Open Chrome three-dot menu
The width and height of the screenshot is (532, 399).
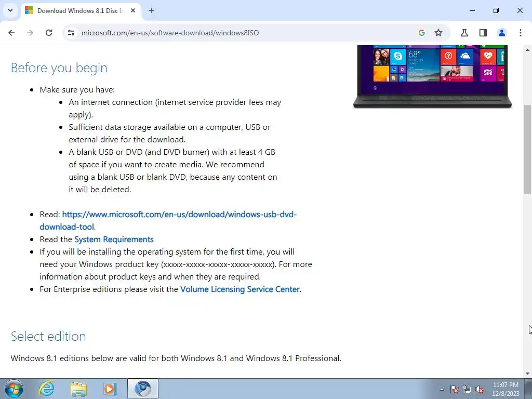(x=521, y=33)
